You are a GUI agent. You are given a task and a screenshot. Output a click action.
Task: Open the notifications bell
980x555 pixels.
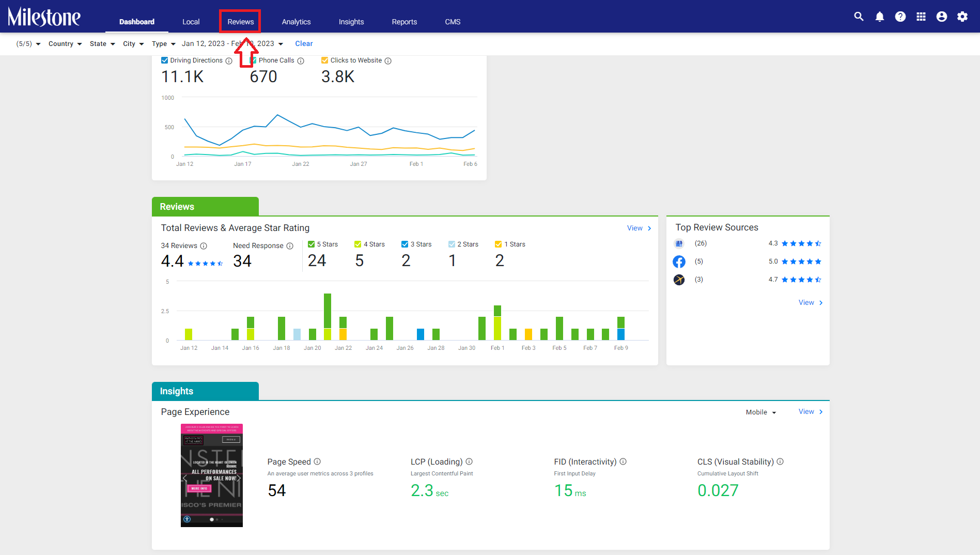[880, 17]
